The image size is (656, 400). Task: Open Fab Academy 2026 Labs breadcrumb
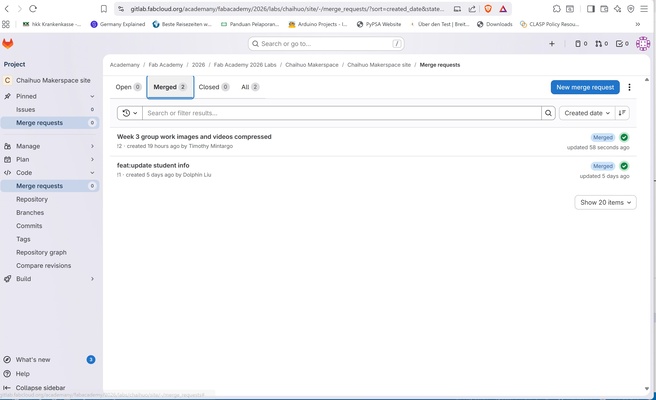(245, 65)
